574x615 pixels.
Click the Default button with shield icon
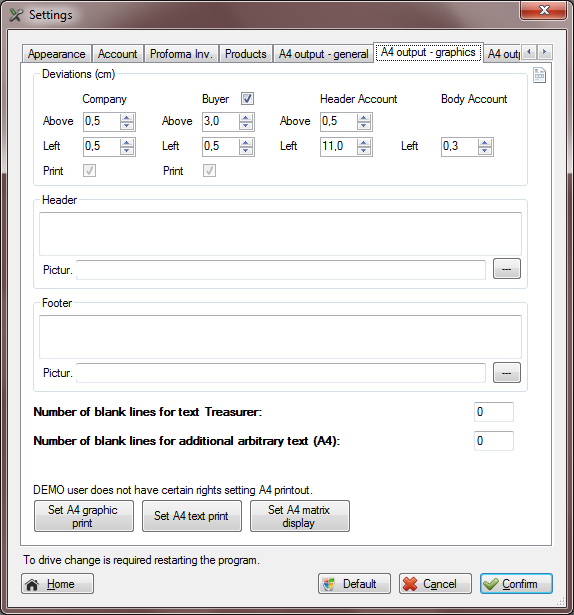[x=354, y=584]
